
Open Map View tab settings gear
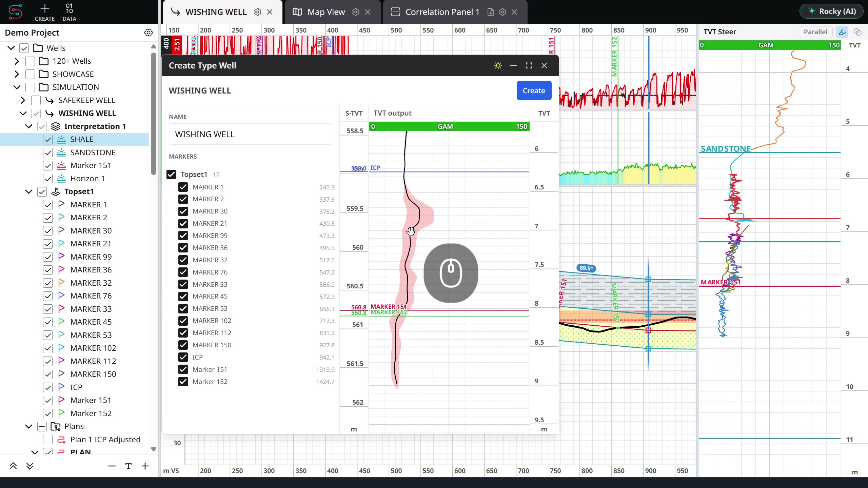[356, 12]
